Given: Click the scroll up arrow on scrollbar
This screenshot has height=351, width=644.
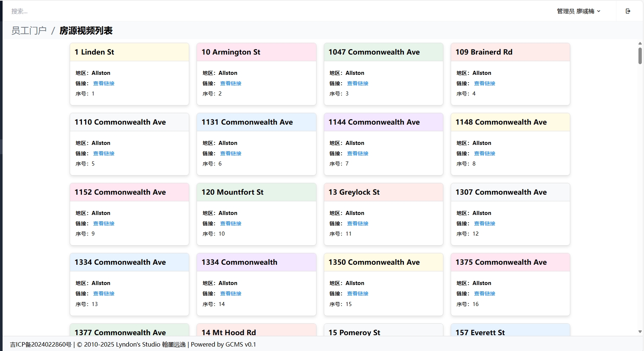Looking at the screenshot, I should (x=640, y=44).
